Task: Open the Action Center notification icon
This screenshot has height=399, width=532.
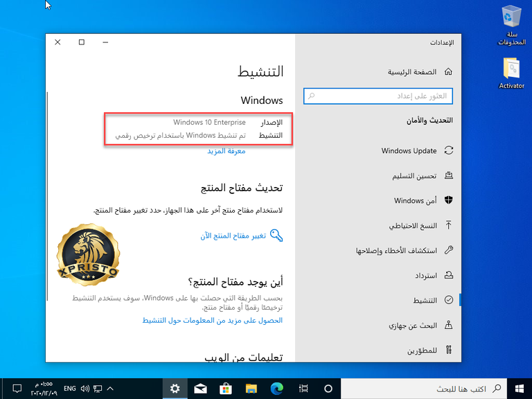Action: tap(17, 389)
